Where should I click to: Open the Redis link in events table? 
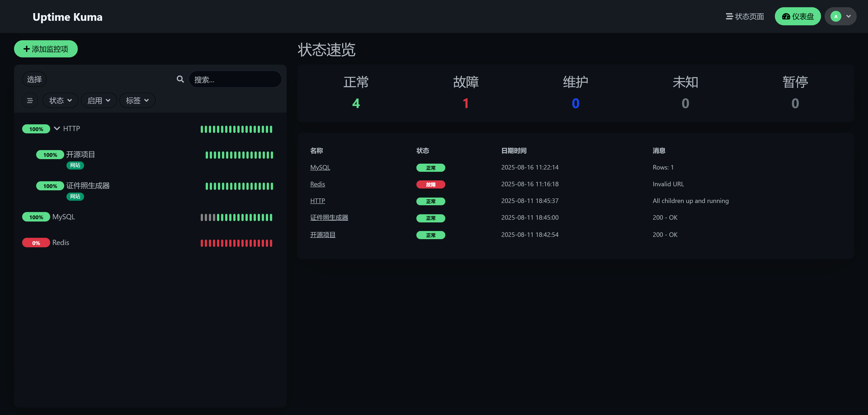tap(317, 184)
